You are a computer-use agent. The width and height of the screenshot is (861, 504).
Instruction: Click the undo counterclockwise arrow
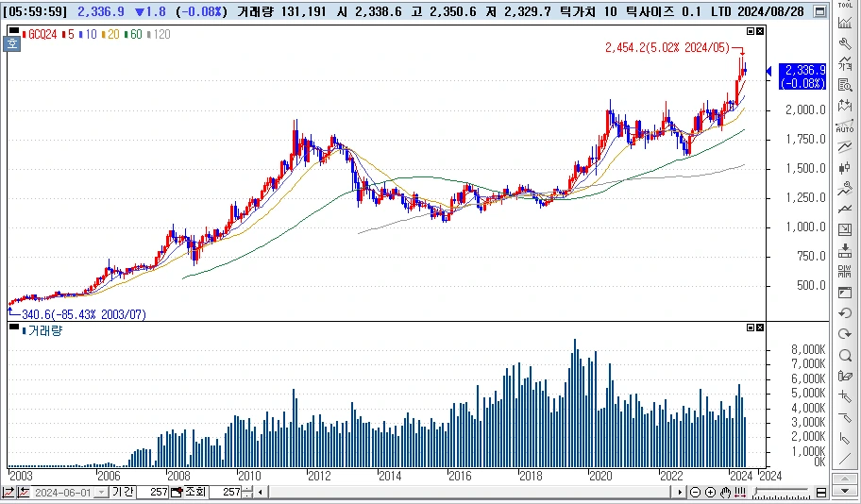click(x=845, y=313)
